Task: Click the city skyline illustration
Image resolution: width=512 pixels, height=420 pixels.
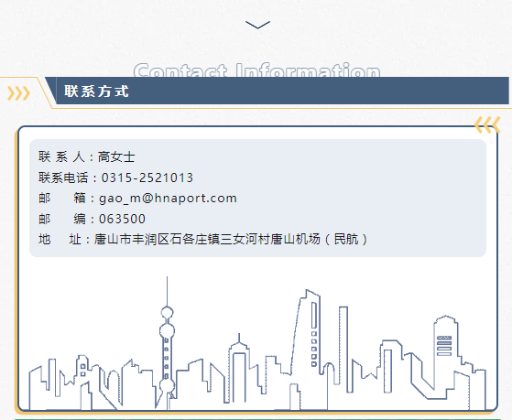Action: click(x=257, y=343)
